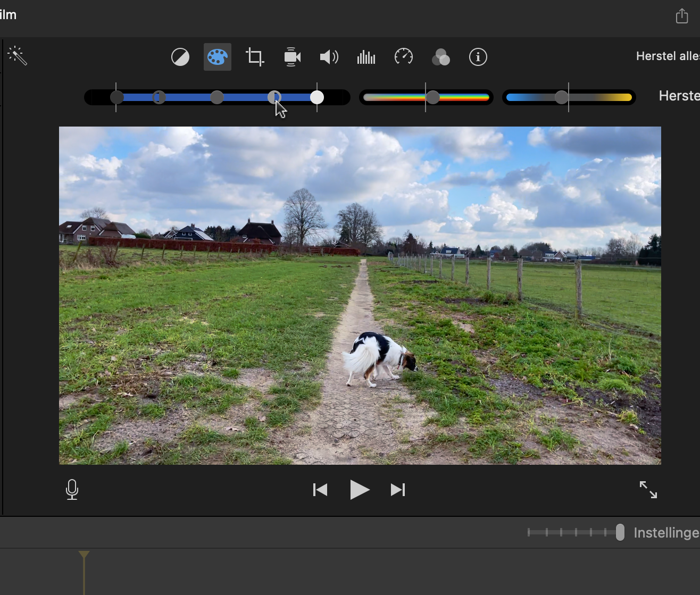Click the share export icon

click(681, 16)
